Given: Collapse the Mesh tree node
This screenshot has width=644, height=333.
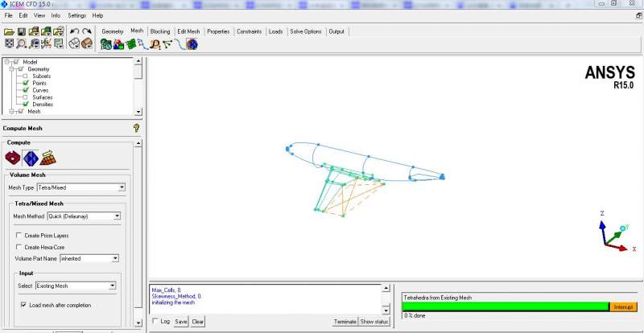Looking at the screenshot, I should 11,111.
